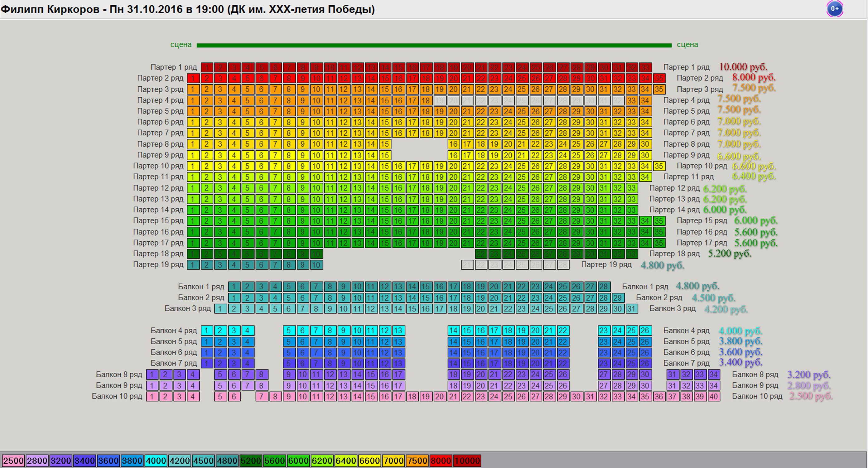
Task: Select seat 18 in Партер 4 ряд
Action: [x=426, y=100]
